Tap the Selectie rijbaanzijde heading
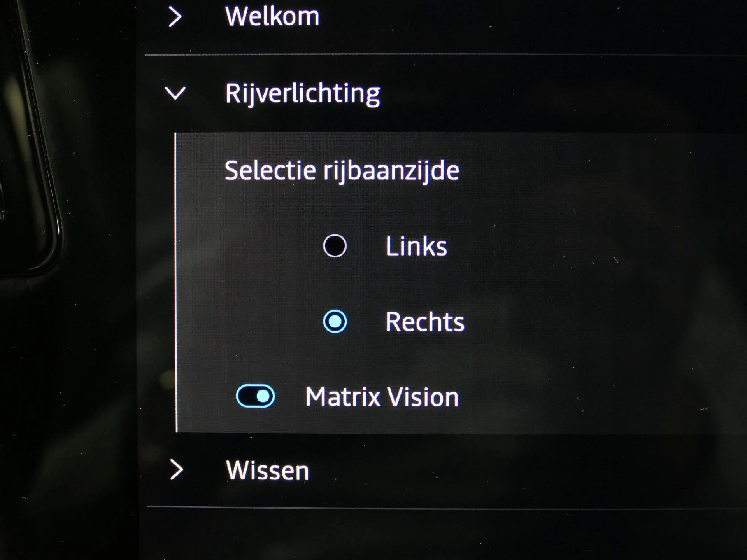Viewport: 747px width, 560px height. click(342, 171)
